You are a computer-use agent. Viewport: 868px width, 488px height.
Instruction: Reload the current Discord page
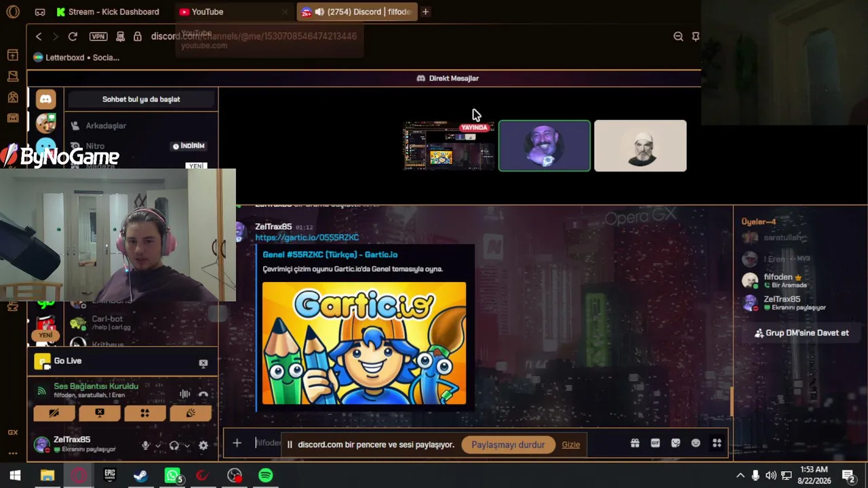click(73, 37)
